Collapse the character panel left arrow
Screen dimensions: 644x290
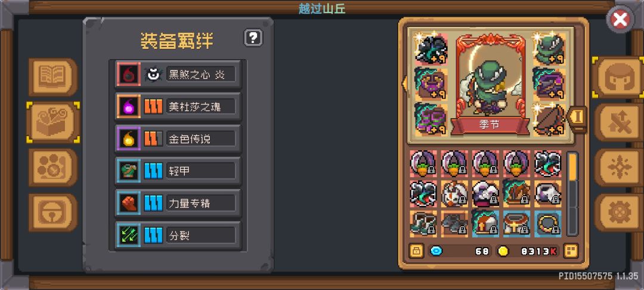[404, 83]
